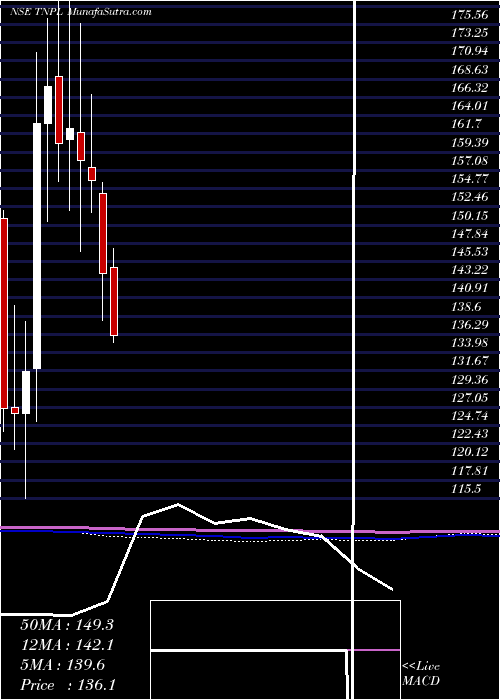Click the 122.43 price axis label
This screenshot has width=500, height=700.
tap(469, 435)
